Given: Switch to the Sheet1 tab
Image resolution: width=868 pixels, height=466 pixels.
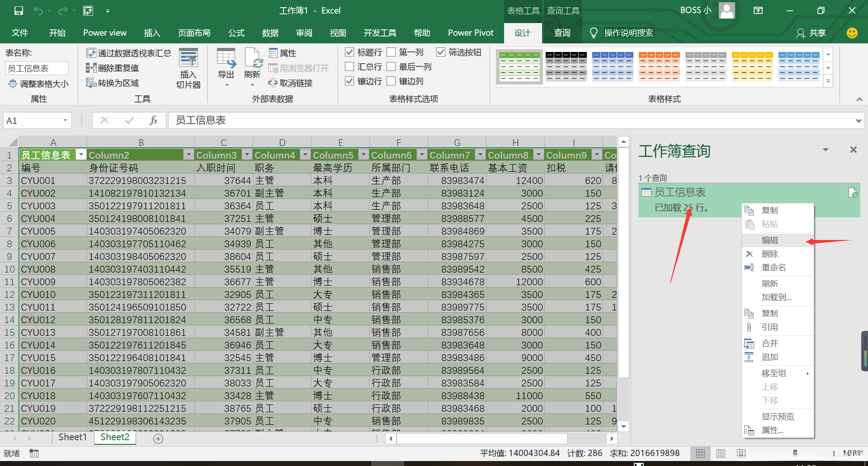Looking at the screenshot, I should pyautogui.click(x=72, y=437).
